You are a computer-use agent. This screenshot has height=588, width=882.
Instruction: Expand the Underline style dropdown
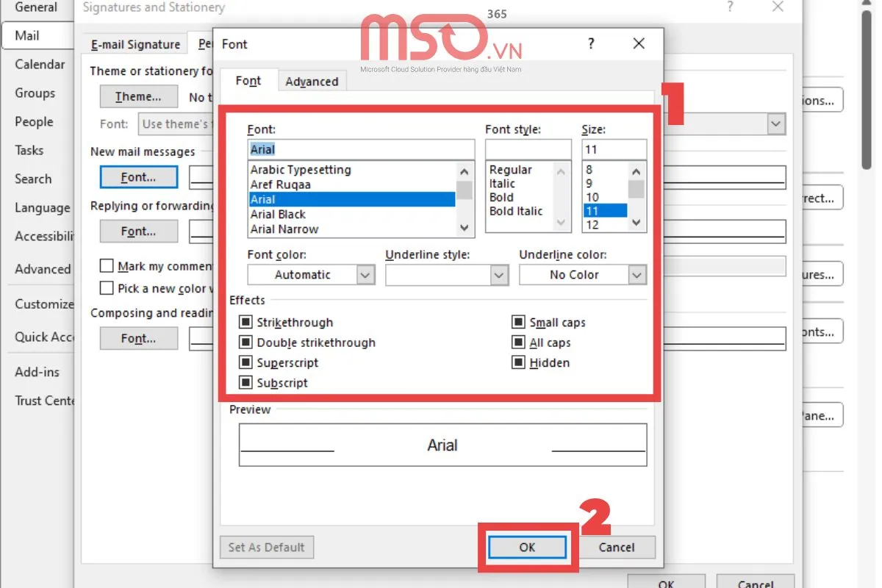coord(500,275)
